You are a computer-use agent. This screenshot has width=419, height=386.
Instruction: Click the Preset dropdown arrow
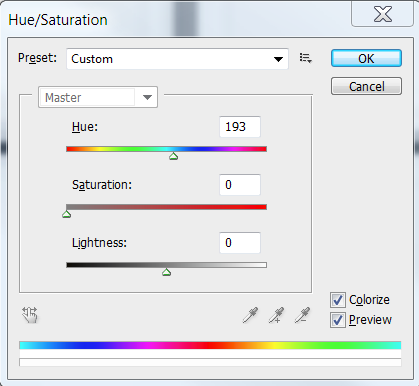click(278, 59)
